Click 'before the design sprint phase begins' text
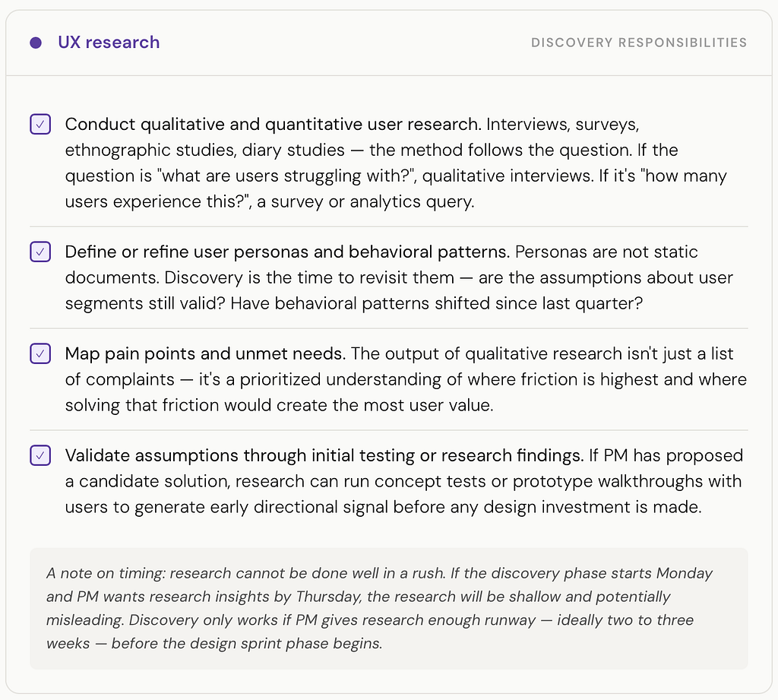778x700 pixels. coord(247,644)
